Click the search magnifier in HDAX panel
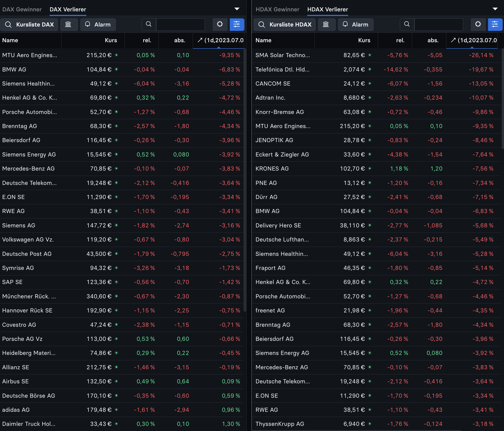 point(407,25)
